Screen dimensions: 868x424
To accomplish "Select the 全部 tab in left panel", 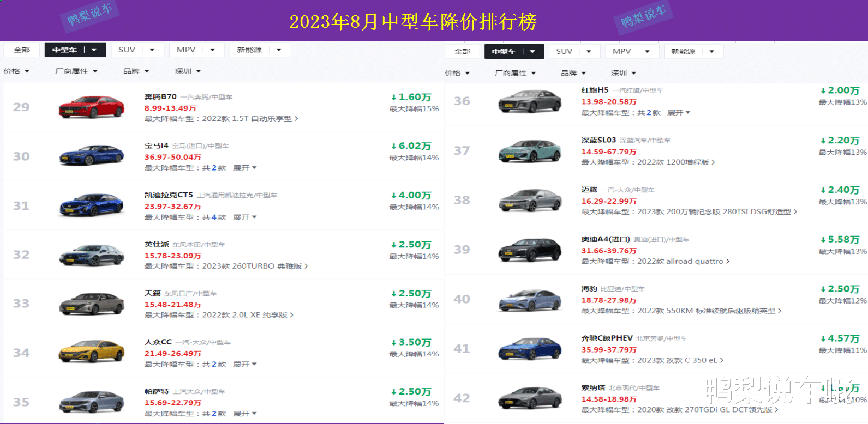I will point(22,50).
